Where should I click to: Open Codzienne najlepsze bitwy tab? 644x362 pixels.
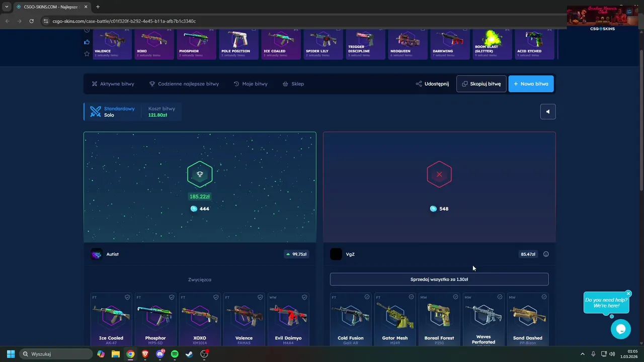pos(184,84)
